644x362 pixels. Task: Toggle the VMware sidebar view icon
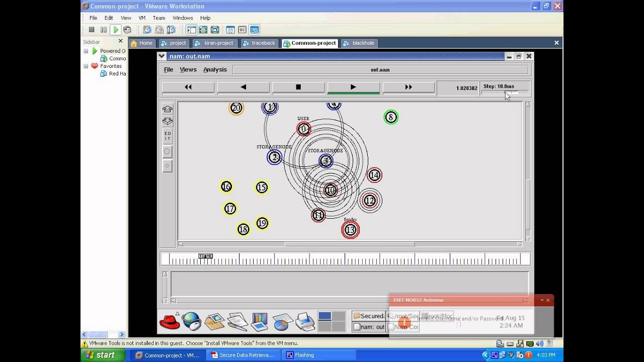pos(191,30)
